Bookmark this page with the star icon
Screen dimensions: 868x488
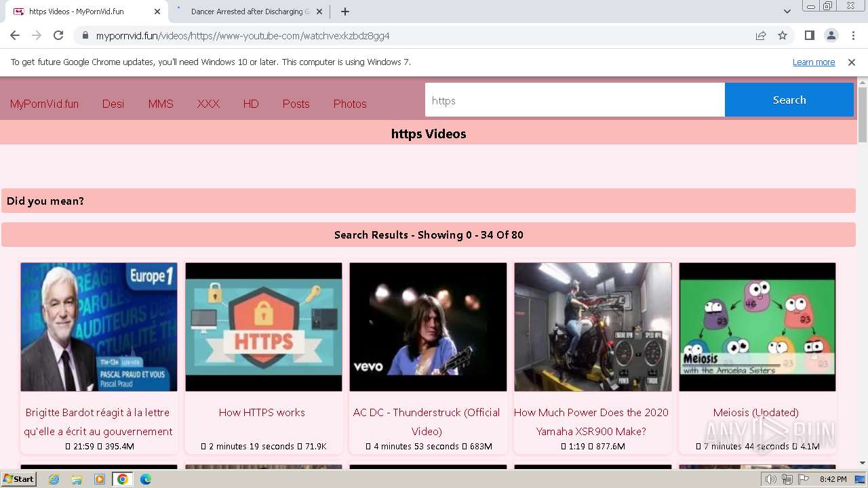[x=783, y=35]
